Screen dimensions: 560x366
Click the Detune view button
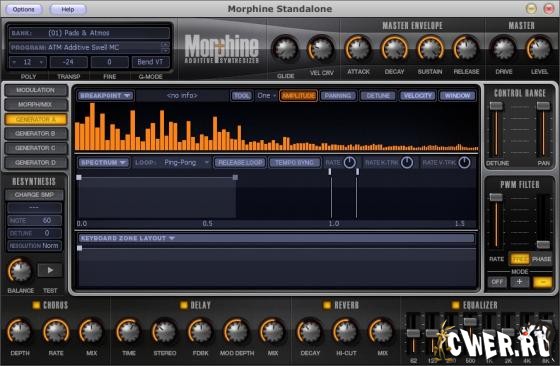click(x=378, y=96)
